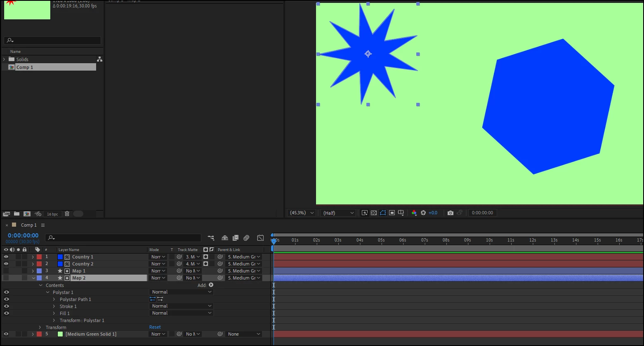
Task: Create a new composition in Project panel
Action: click(x=27, y=214)
